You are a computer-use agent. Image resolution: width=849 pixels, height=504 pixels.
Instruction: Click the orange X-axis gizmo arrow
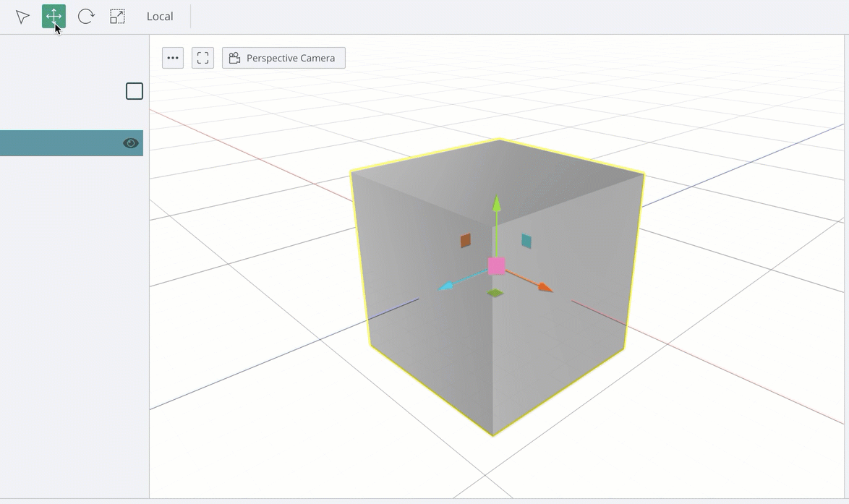coord(544,288)
